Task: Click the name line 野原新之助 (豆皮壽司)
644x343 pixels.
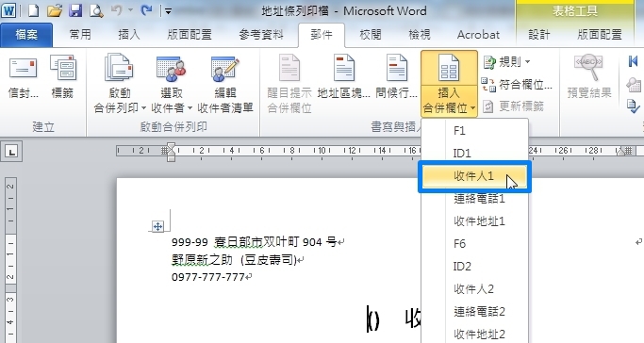Action: (x=234, y=260)
